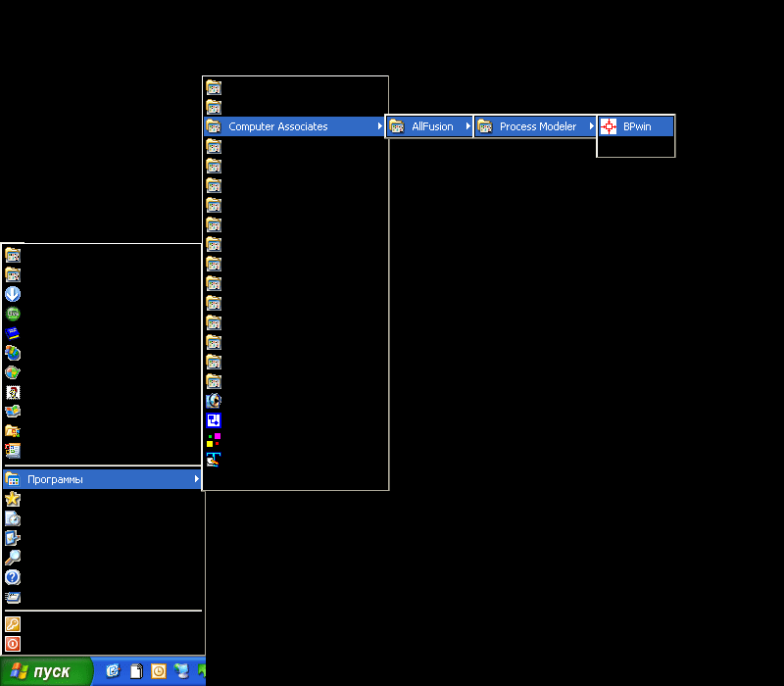Click the arrow beside Process Modeler

(x=592, y=126)
